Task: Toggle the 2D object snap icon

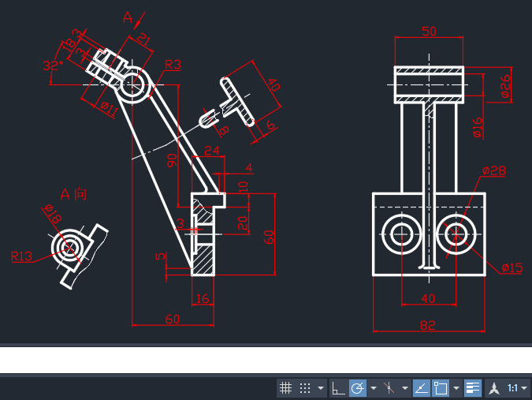Action: (441, 388)
